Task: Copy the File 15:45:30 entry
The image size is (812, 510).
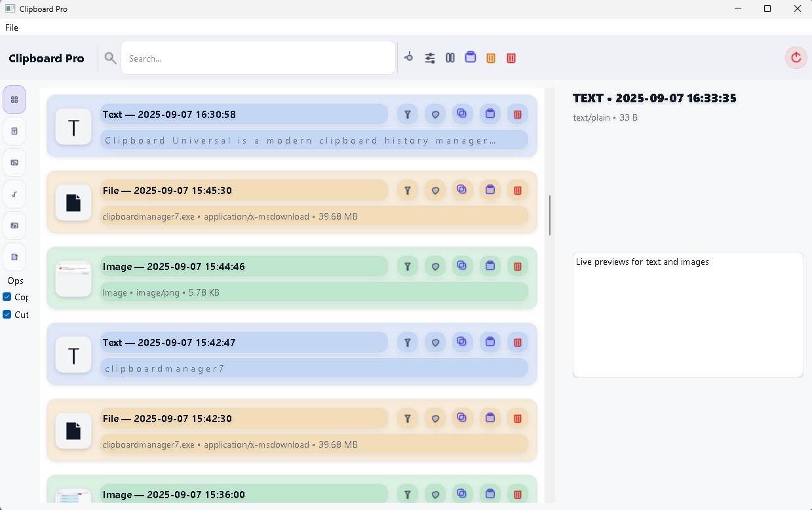Action: click(463, 190)
